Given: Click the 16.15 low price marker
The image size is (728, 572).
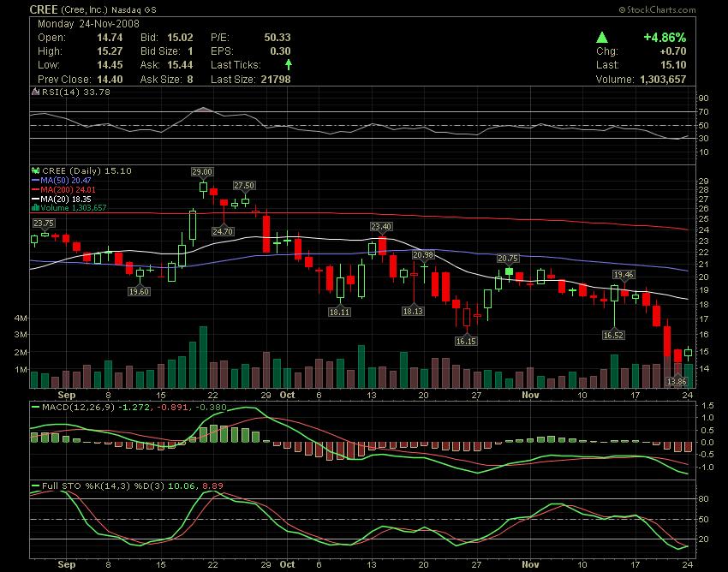Looking at the screenshot, I should 466,342.
